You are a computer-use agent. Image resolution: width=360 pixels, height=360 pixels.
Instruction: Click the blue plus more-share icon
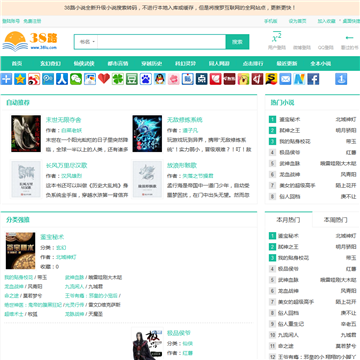coord(6,79)
